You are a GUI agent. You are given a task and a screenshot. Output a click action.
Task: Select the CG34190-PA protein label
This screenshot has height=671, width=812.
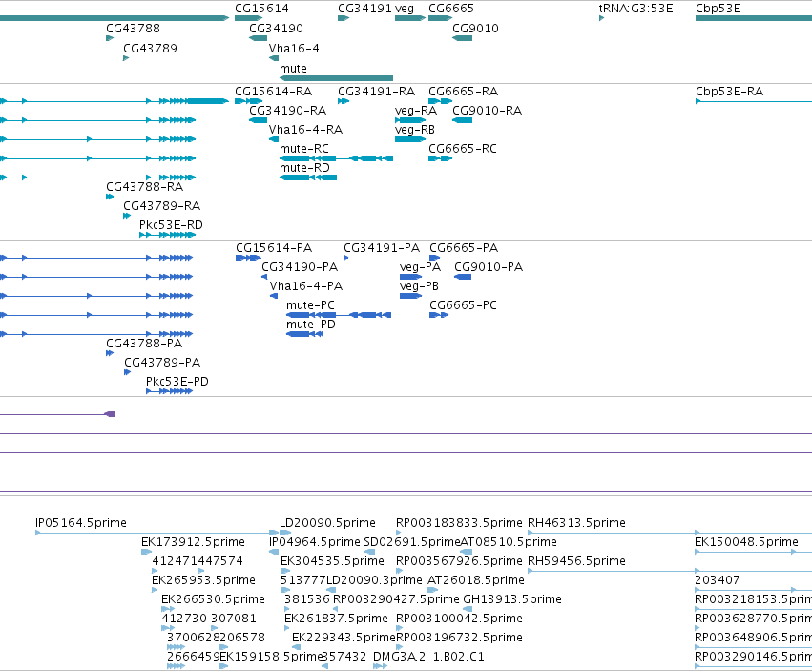coord(300,267)
